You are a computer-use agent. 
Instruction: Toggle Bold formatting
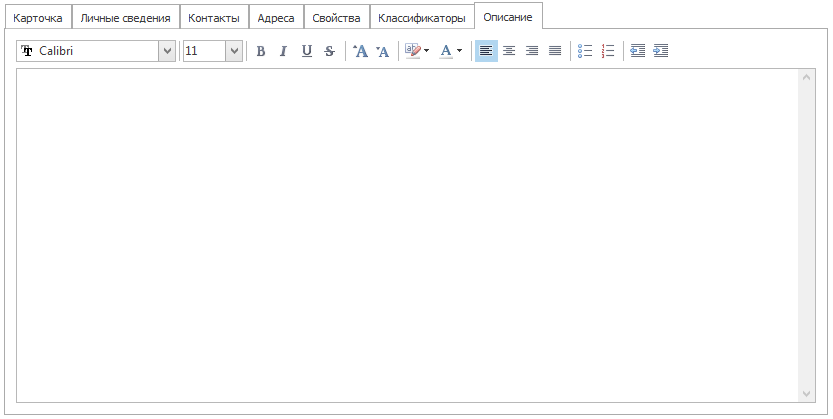pyautogui.click(x=260, y=51)
